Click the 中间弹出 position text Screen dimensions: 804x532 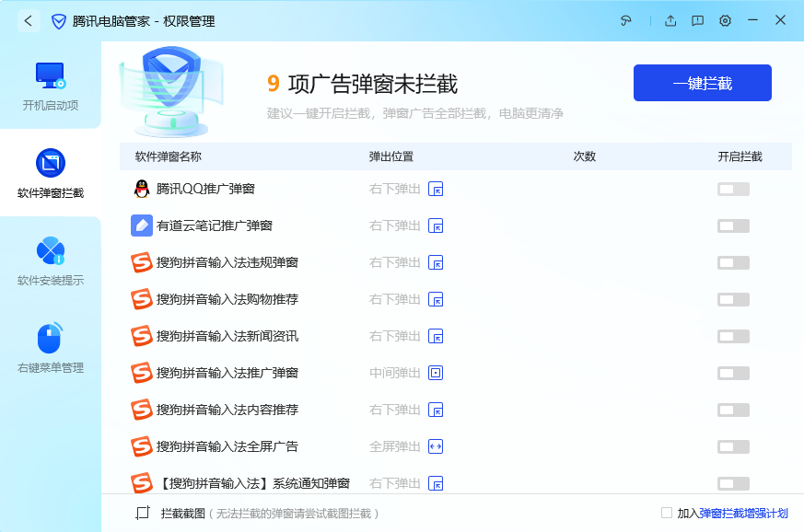(395, 373)
